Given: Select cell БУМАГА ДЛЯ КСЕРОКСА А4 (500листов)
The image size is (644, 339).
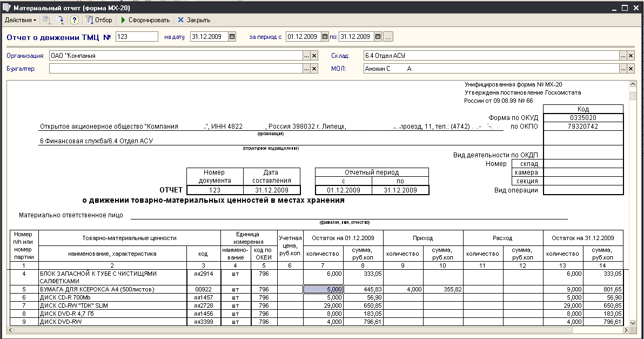Looking at the screenshot, I should pos(112,289).
